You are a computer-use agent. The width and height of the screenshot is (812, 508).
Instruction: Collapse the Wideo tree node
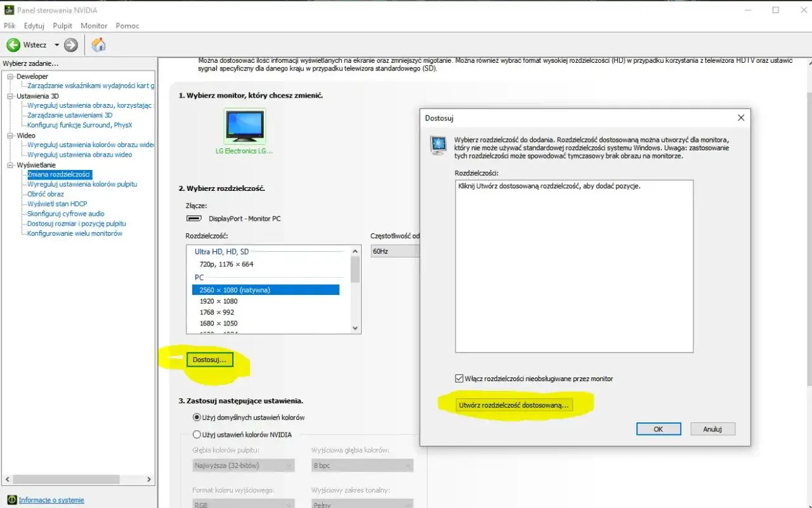10,136
